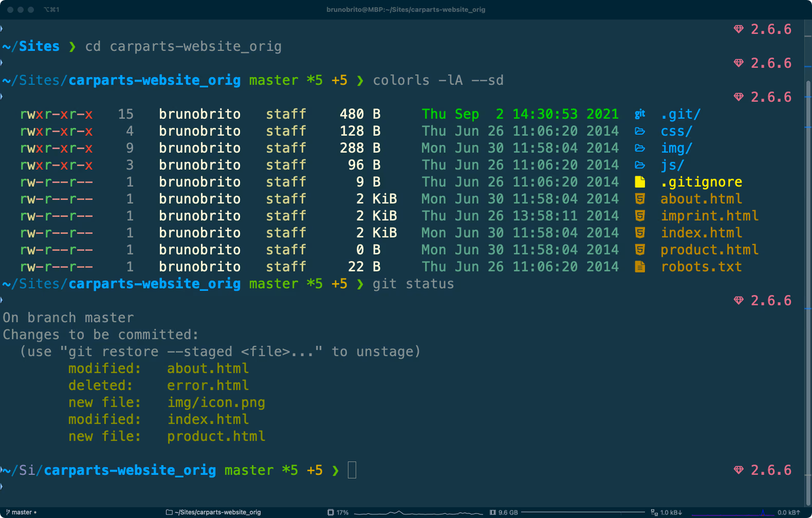This screenshot has width=812, height=518.
Task: Click the status bar path ~/Sites/carparts-website_orig
Action: pos(218,512)
